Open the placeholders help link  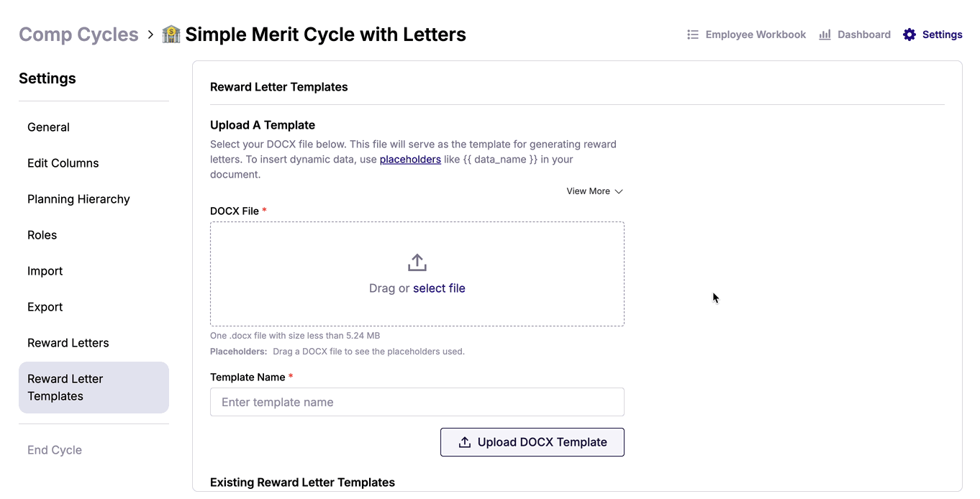tap(410, 160)
